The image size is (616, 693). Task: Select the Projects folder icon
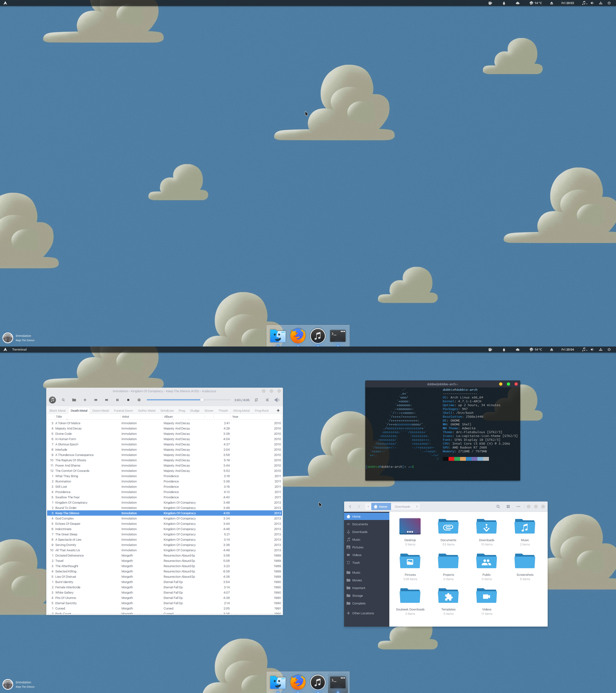tap(448, 561)
